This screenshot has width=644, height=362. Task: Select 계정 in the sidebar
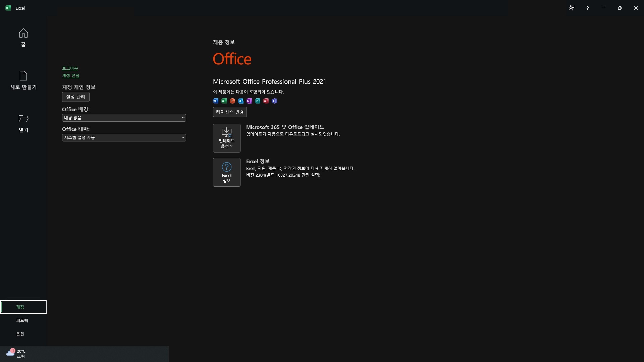point(23,307)
